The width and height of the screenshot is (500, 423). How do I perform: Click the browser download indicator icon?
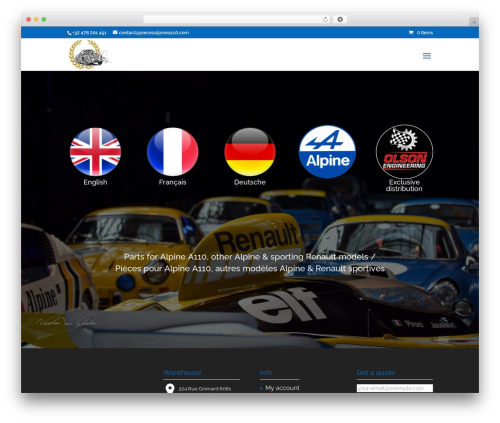[x=340, y=19]
